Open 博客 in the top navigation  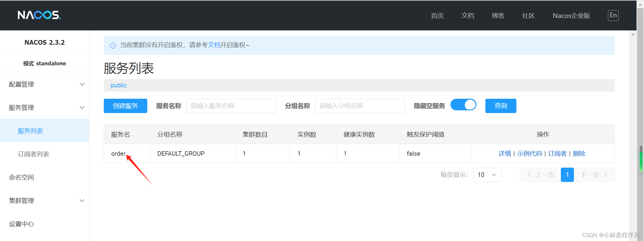pos(498,16)
